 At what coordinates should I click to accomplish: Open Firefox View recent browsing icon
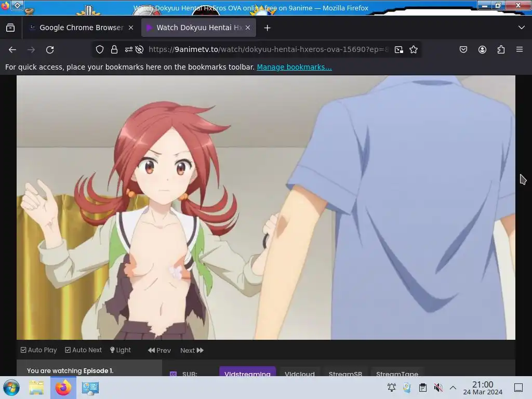10,28
